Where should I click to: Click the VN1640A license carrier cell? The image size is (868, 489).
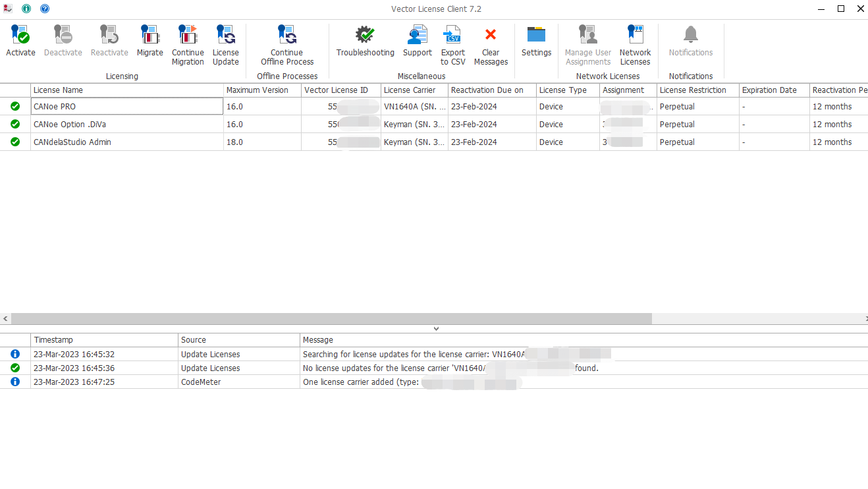click(x=415, y=107)
